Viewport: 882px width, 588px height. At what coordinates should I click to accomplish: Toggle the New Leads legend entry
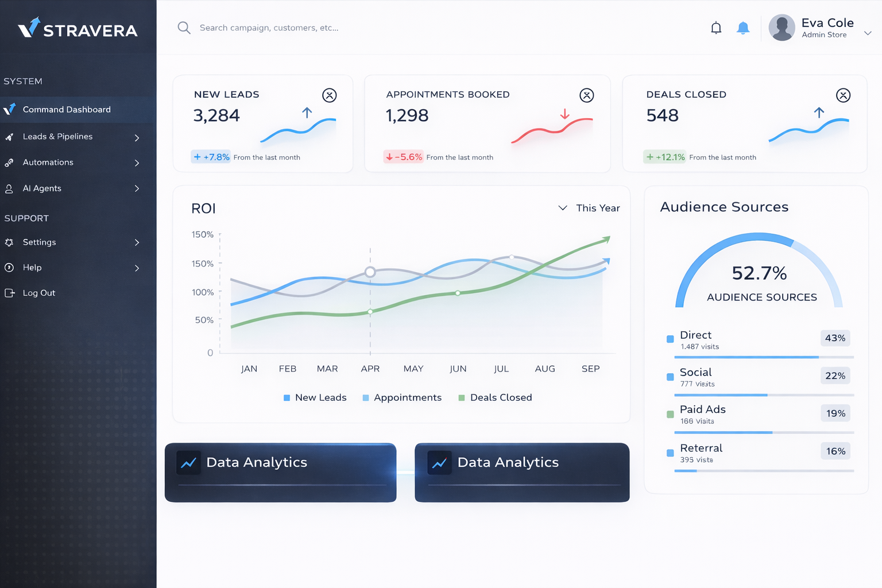click(315, 397)
